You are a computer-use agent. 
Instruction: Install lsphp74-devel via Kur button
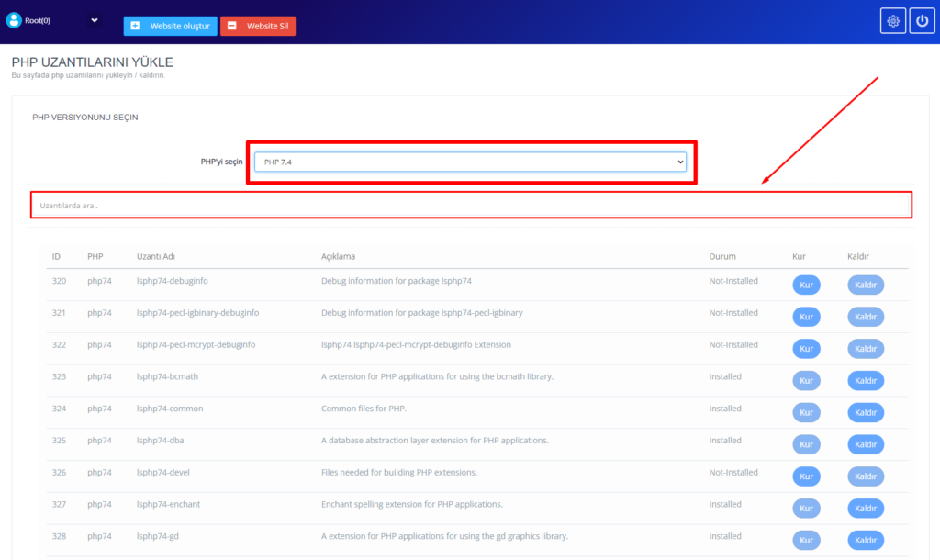coord(806,476)
